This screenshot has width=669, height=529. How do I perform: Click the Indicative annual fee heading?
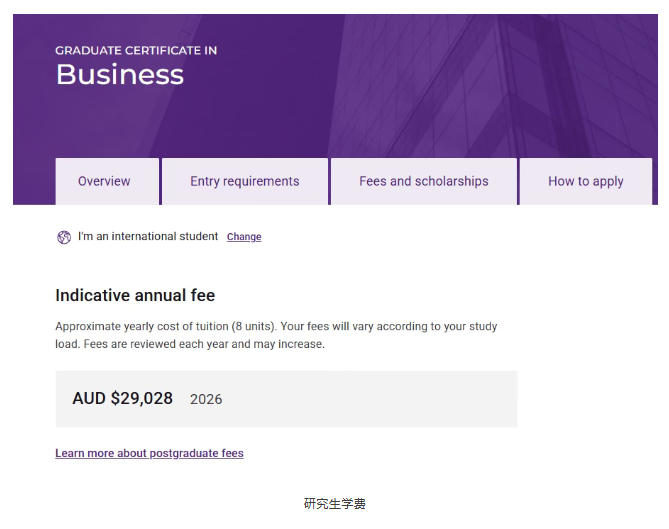click(x=135, y=295)
